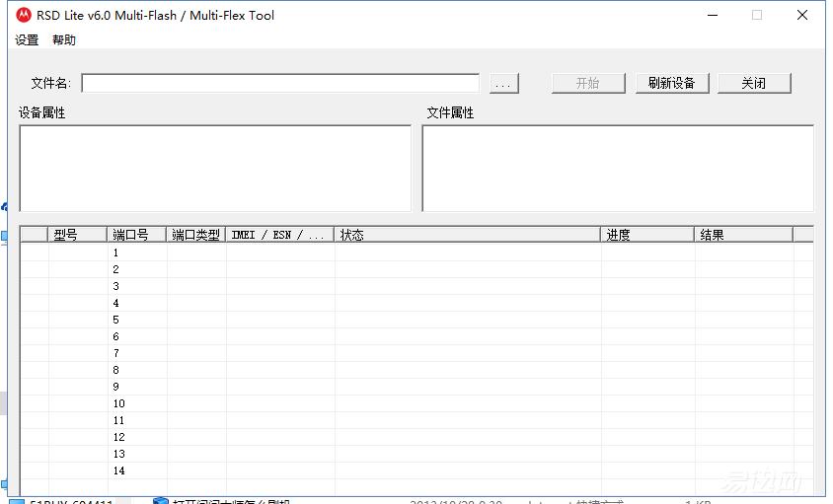Click the IMEI / ESN column header

280,234
